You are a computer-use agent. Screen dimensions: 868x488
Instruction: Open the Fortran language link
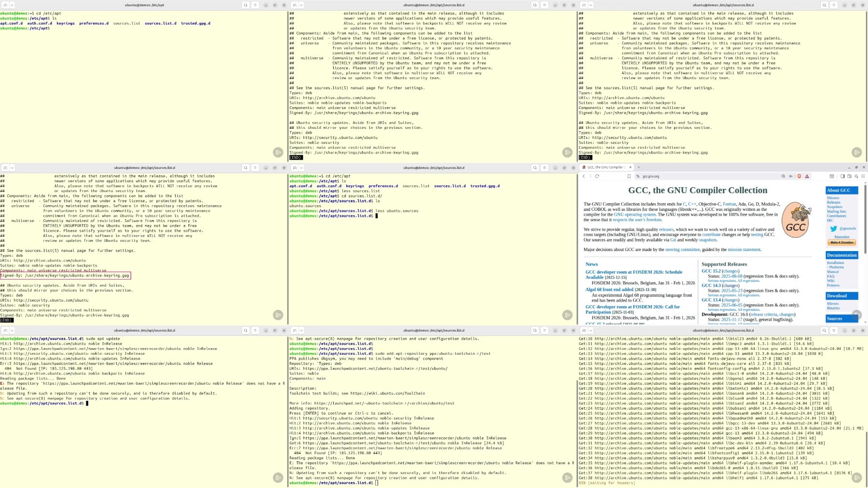pos(729,204)
